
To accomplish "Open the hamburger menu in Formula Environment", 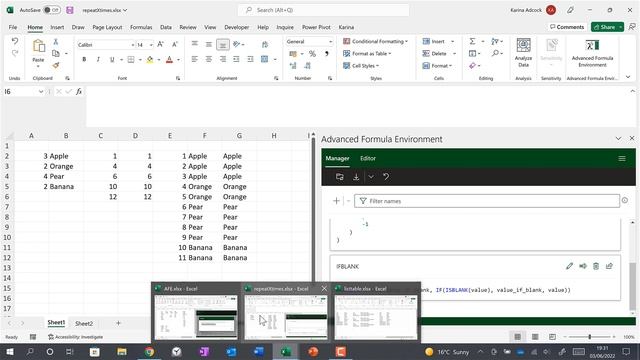I will 622,158.
